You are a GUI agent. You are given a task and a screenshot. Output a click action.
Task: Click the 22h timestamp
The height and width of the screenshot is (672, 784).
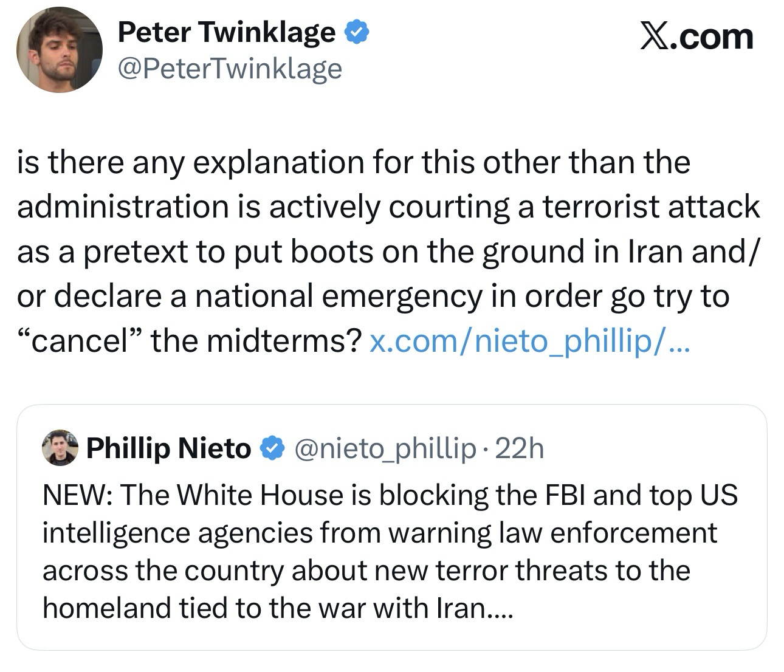click(520, 449)
